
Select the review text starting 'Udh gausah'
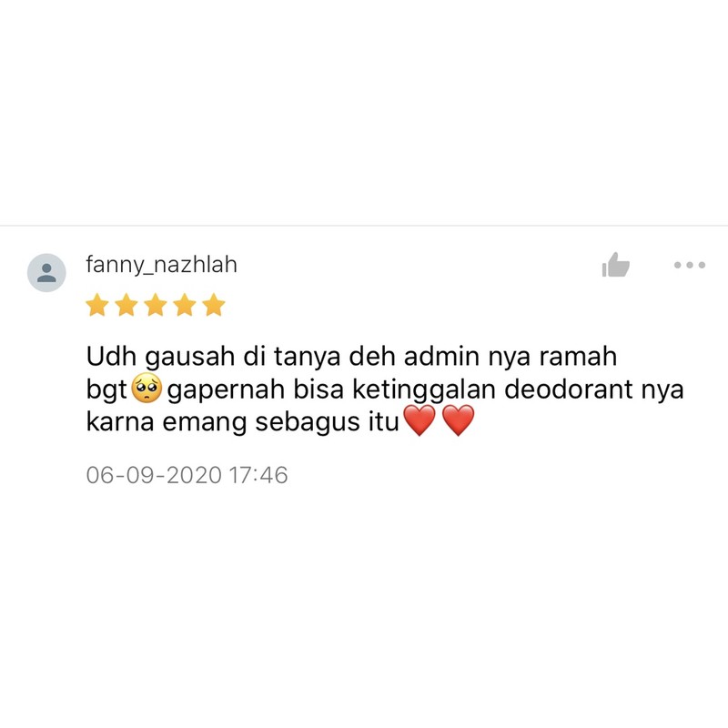[x=385, y=389]
